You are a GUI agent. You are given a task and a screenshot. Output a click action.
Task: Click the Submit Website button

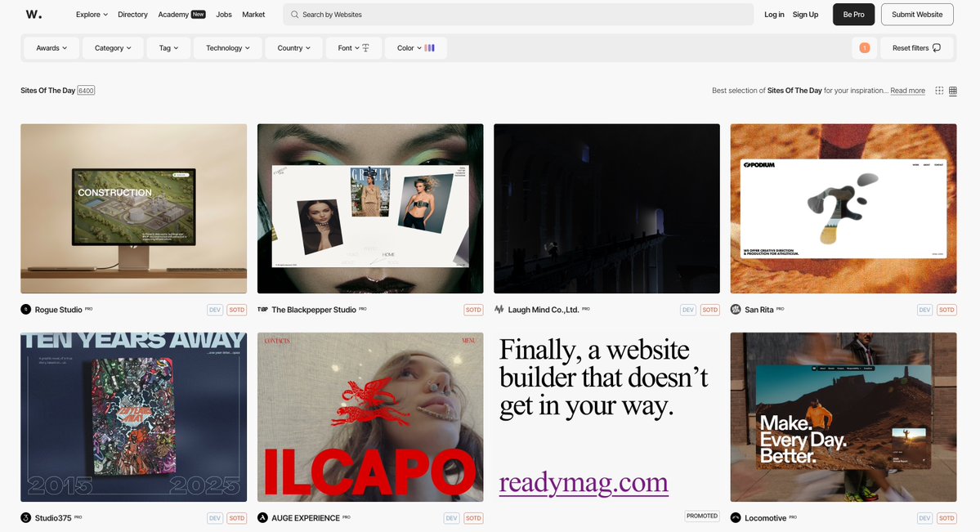point(917,15)
